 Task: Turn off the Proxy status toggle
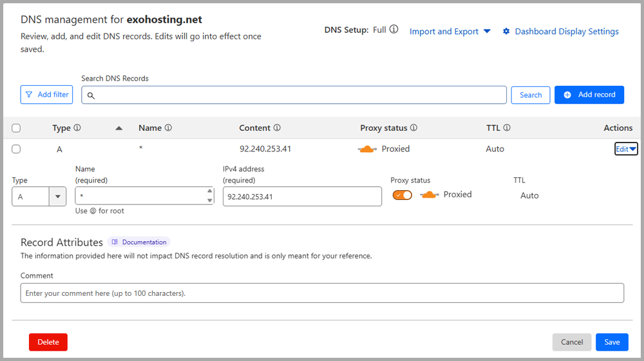pos(402,195)
